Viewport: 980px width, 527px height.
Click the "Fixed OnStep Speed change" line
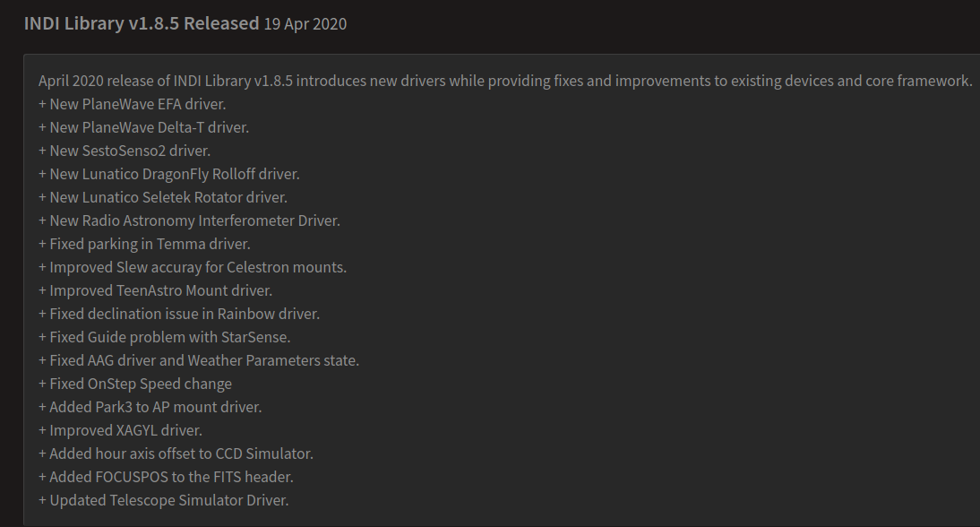pos(134,384)
